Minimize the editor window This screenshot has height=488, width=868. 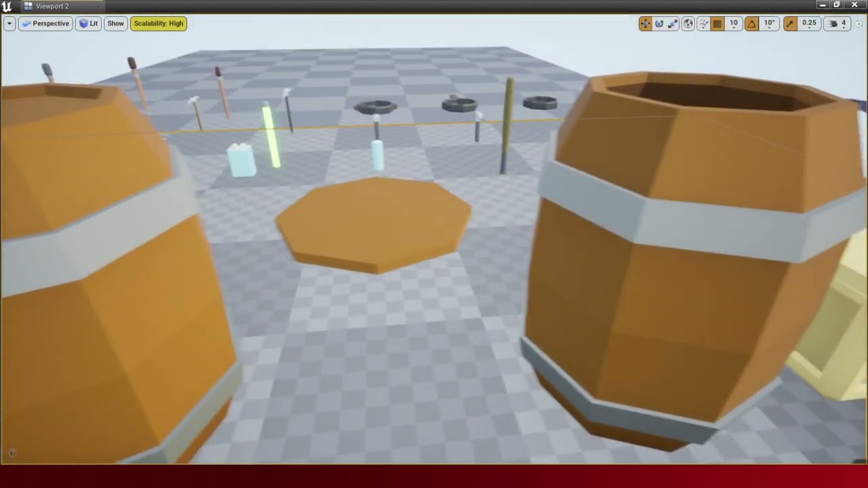823,5
